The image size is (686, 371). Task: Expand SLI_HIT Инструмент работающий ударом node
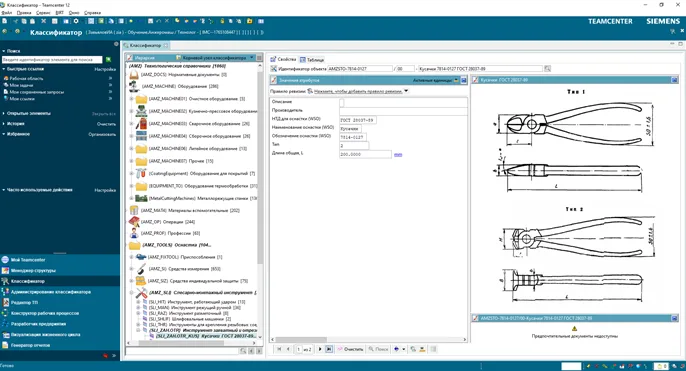pyautogui.click(x=138, y=302)
